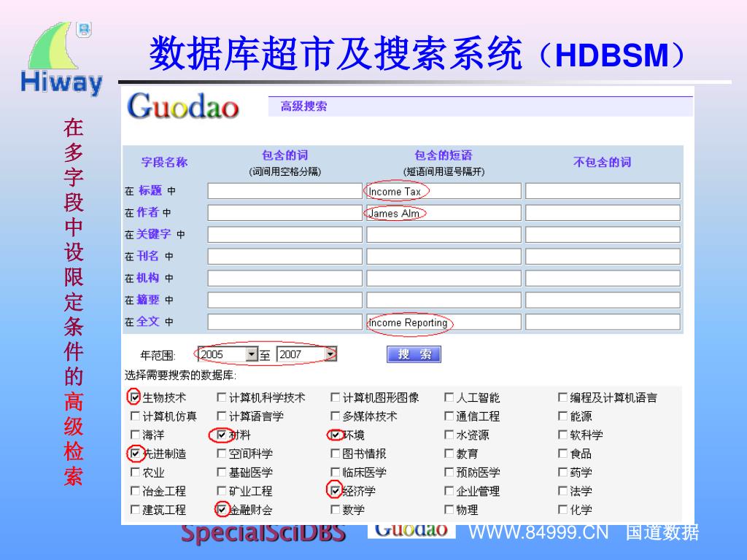Viewport: 747px width, 560px height.
Task: Check the 企业管理 checkbox
Action: 449,491
